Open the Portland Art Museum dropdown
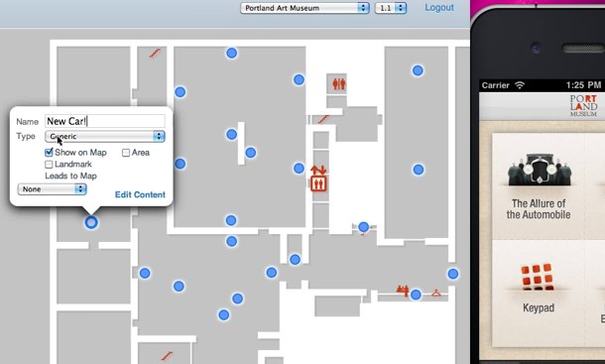This screenshot has height=364, width=605. point(304,8)
